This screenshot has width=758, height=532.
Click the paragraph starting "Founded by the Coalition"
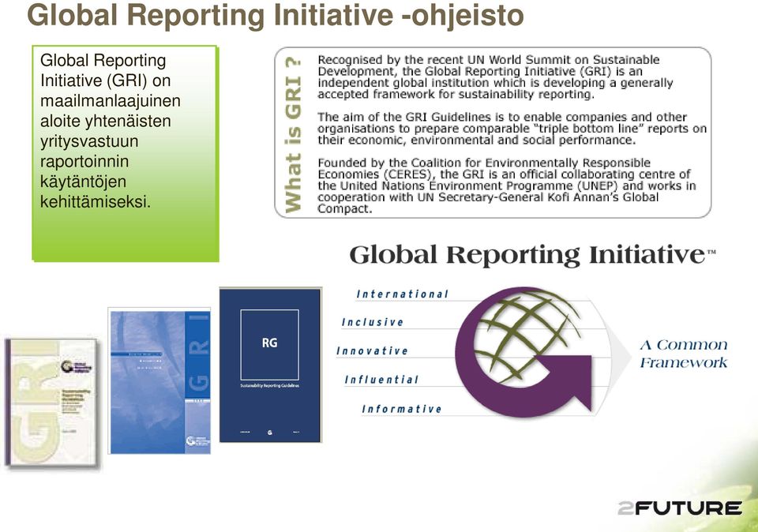tap(507, 185)
